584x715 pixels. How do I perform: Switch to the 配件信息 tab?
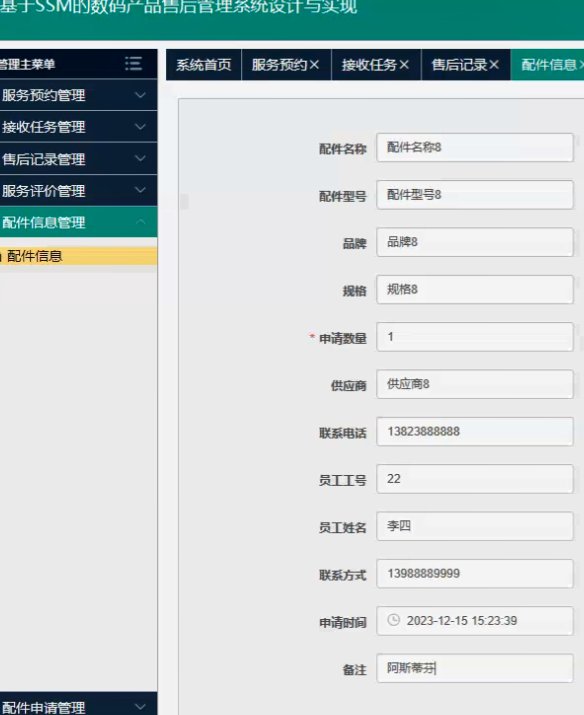548,65
